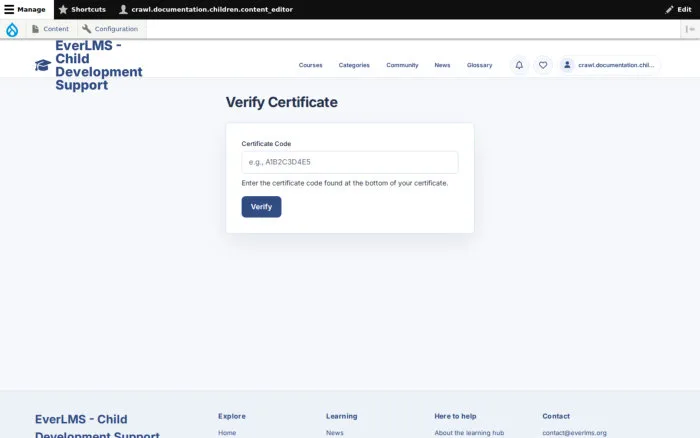
Task: Open the Glossary navigation link
Action: pos(479,65)
